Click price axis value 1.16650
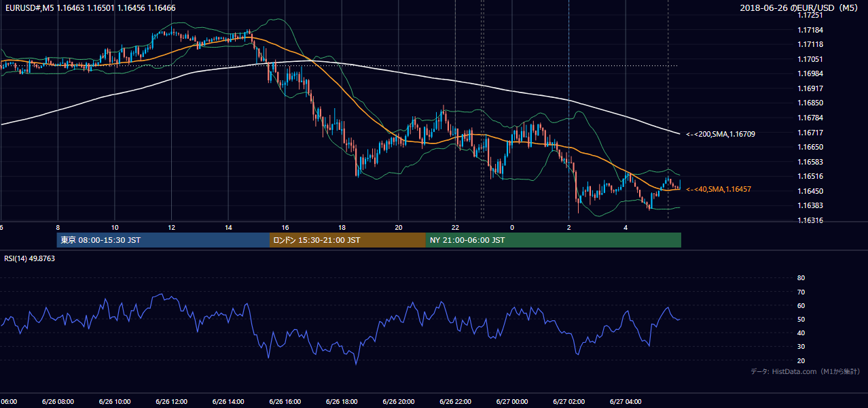Viewport: 868px width, 408px height. click(x=810, y=147)
